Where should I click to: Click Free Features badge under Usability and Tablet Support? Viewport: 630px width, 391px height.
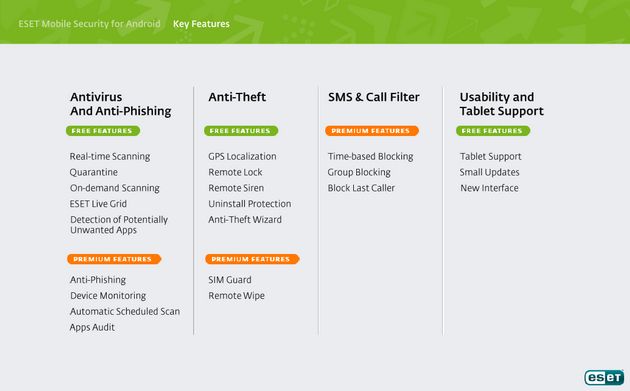click(493, 131)
